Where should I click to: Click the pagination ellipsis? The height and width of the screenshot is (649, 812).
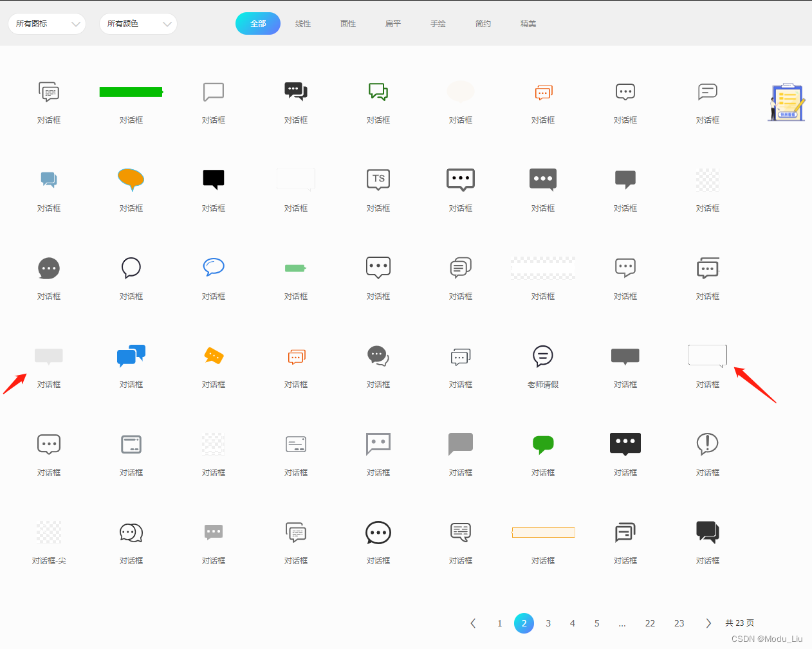(622, 623)
